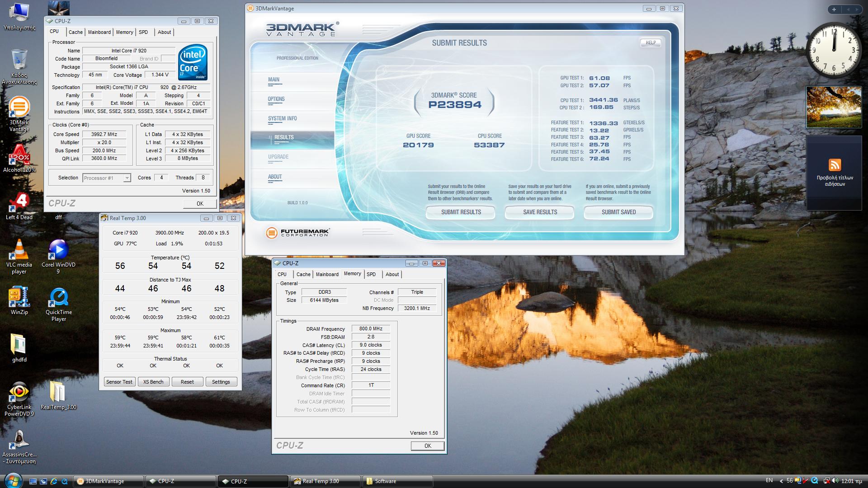
Task: Select Results section in 3DMark Vantage
Action: [292, 139]
